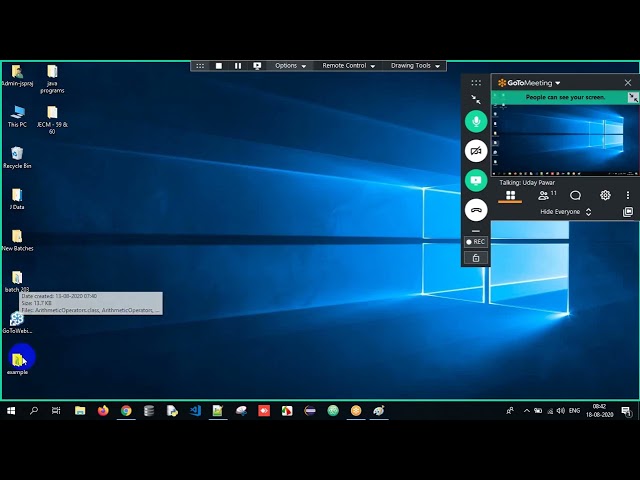The width and height of the screenshot is (640, 480).
Task: Click the ENG language indicator
Action: (574, 411)
